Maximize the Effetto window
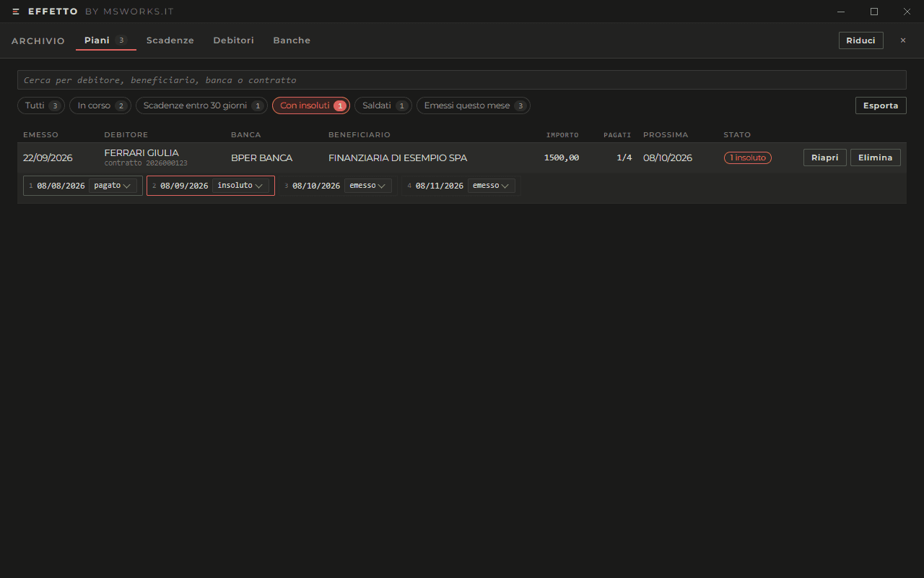 874,12
